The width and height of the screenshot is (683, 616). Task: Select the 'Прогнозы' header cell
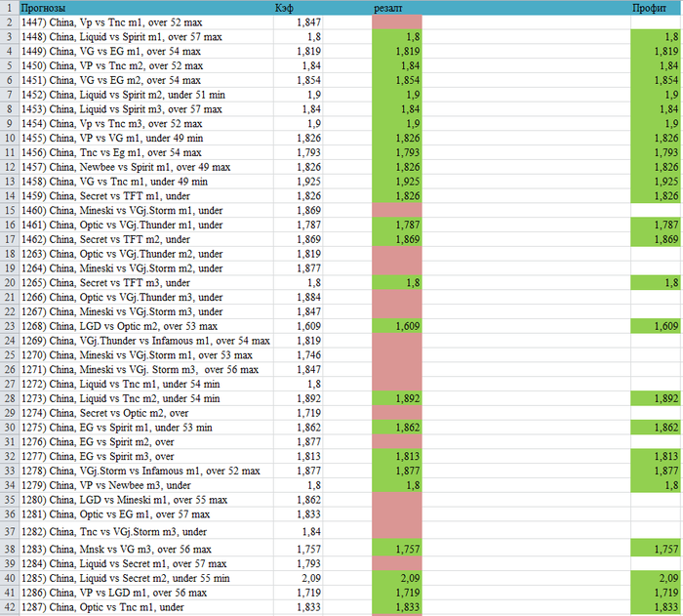click(146, 8)
